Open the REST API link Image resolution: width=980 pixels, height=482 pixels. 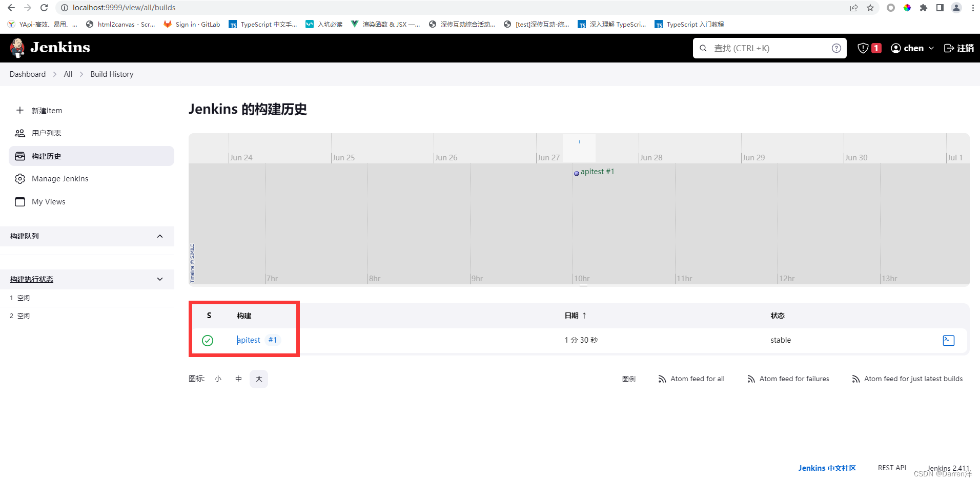click(x=892, y=468)
